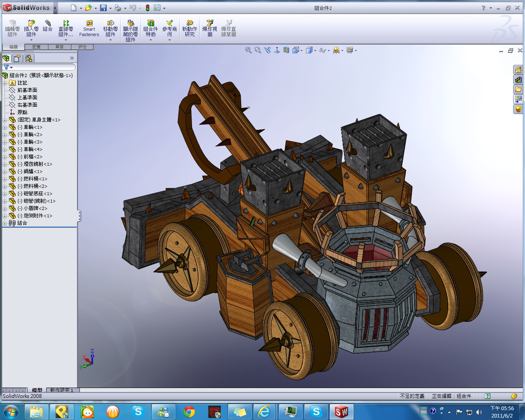Screen dimensions: 525x420
Task: Select 車輪<3> in the feature tree
Action: click(33, 142)
